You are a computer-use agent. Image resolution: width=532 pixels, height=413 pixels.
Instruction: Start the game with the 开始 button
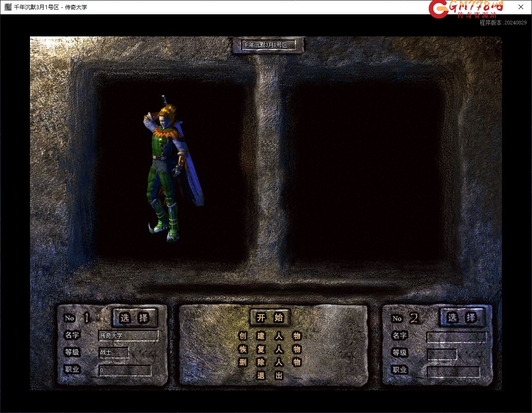270,317
